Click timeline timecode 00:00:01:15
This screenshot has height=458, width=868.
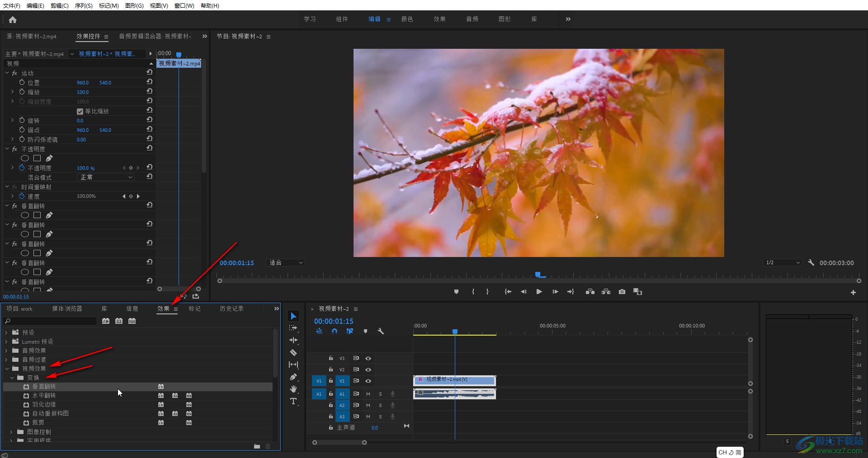[x=334, y=321]
